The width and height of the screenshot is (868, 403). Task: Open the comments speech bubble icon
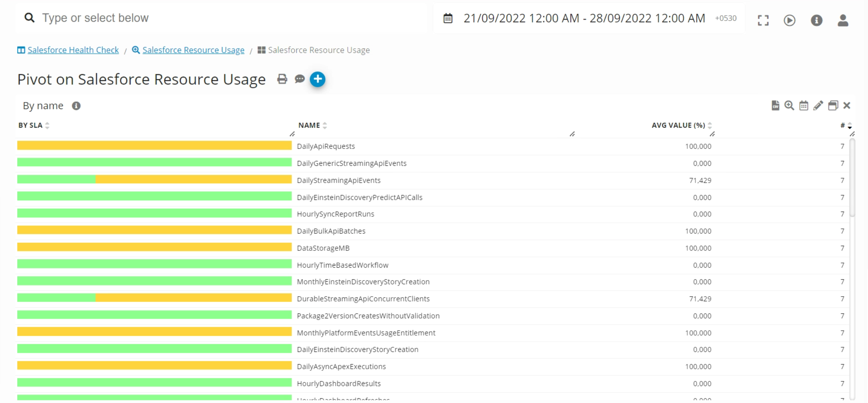tap(300, 79)
